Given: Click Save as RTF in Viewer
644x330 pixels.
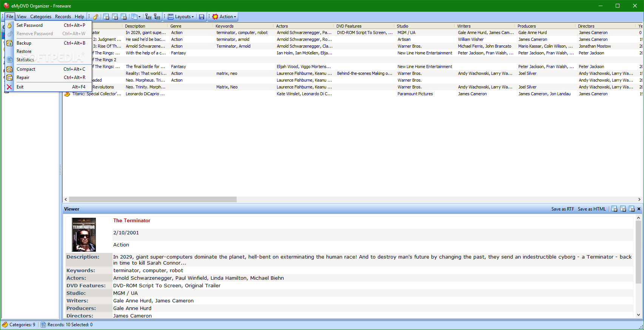Looking at the screenshot, I should 562,209.
